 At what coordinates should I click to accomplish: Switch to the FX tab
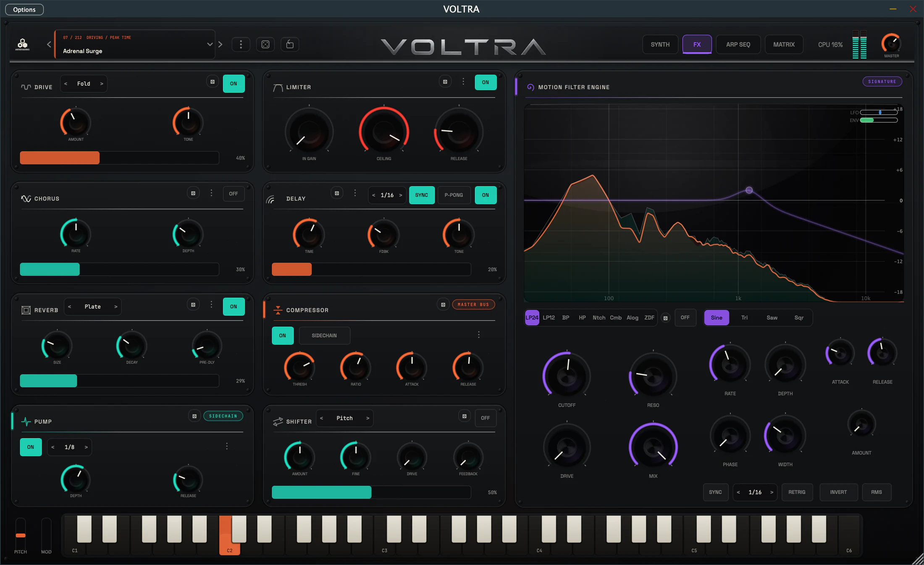click(x=697, y=45)
